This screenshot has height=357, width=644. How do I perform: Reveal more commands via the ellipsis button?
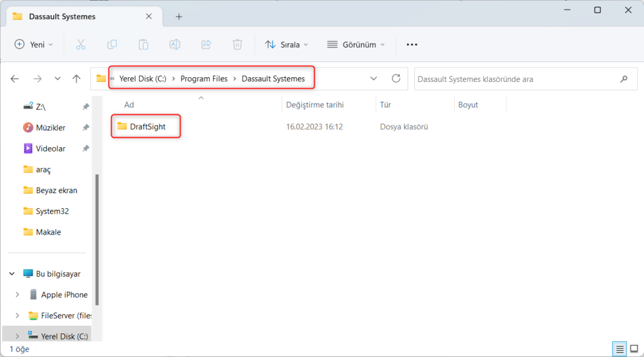pyautogui.click(x=412, y=44)
